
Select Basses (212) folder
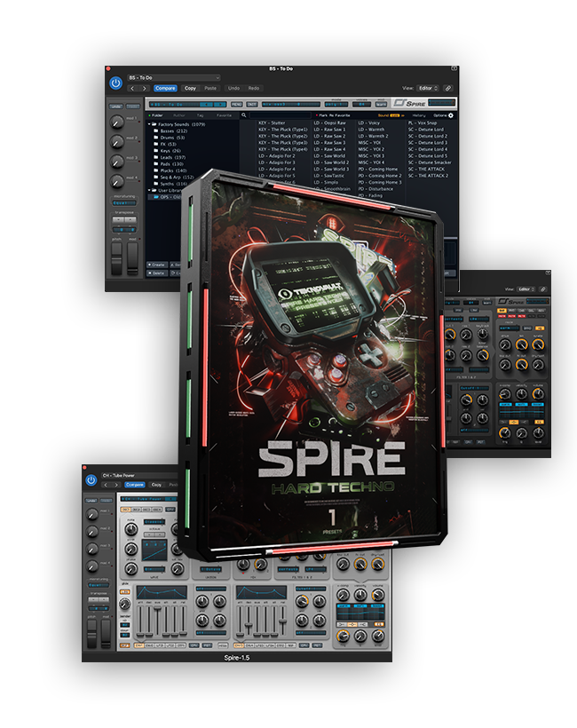170,131
